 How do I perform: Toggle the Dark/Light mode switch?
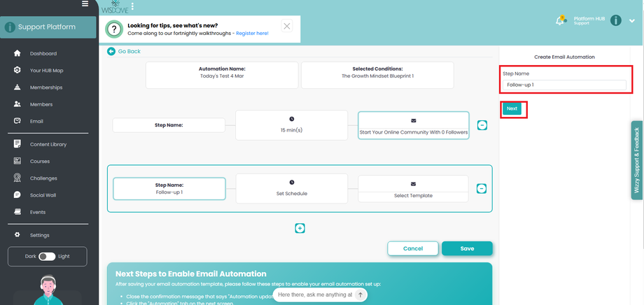(x=48, y=256)
